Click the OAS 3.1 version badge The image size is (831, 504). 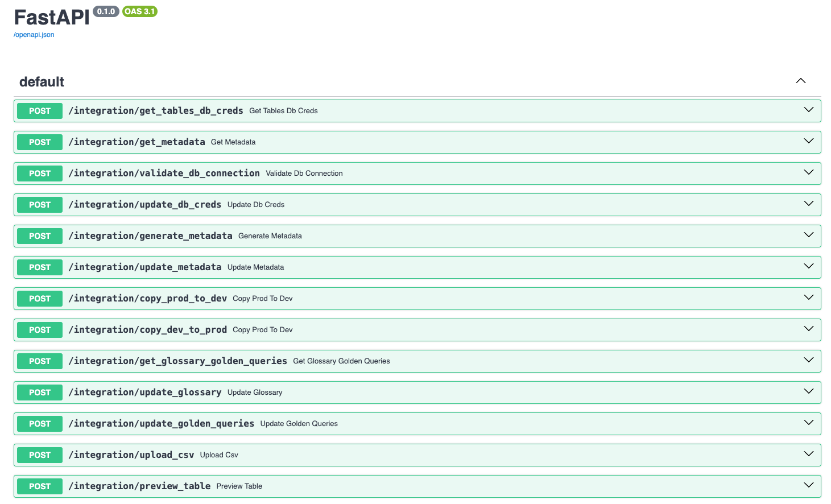(140, 11)
